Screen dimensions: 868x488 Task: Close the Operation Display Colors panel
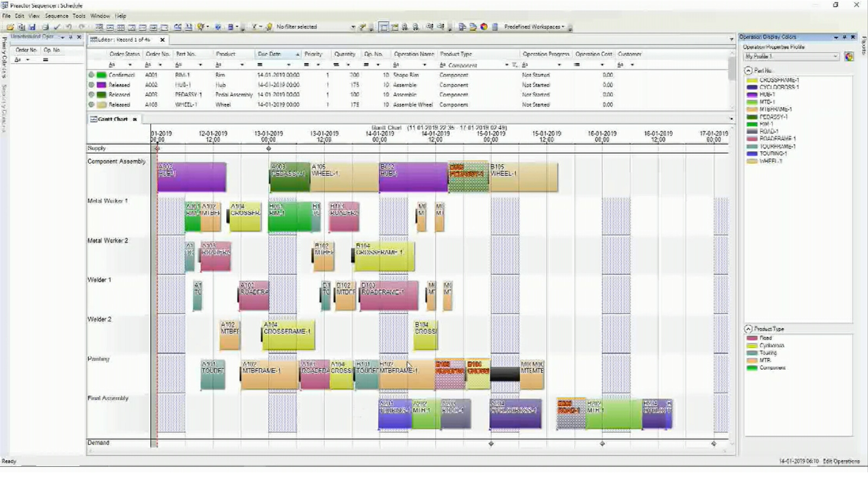(853, 37)
